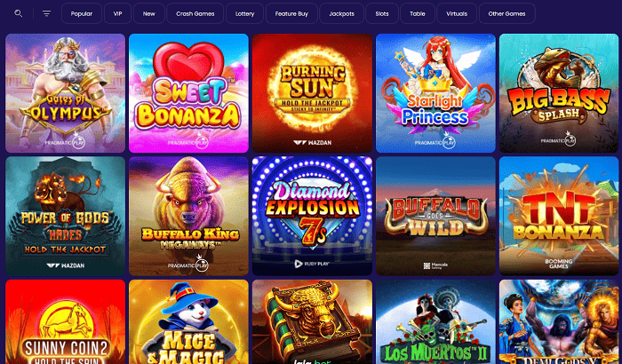Launch the Big Bass Splash game

pyautogui.click(x=559, y=93)
